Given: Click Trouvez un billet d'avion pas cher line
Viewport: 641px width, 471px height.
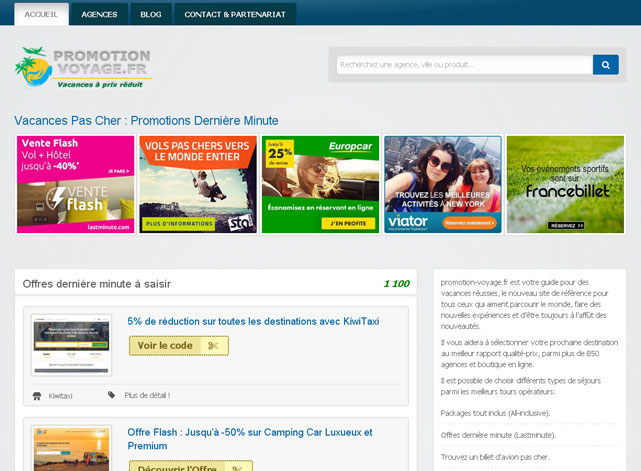Looking at the screenshot, I should coord(495,457).
